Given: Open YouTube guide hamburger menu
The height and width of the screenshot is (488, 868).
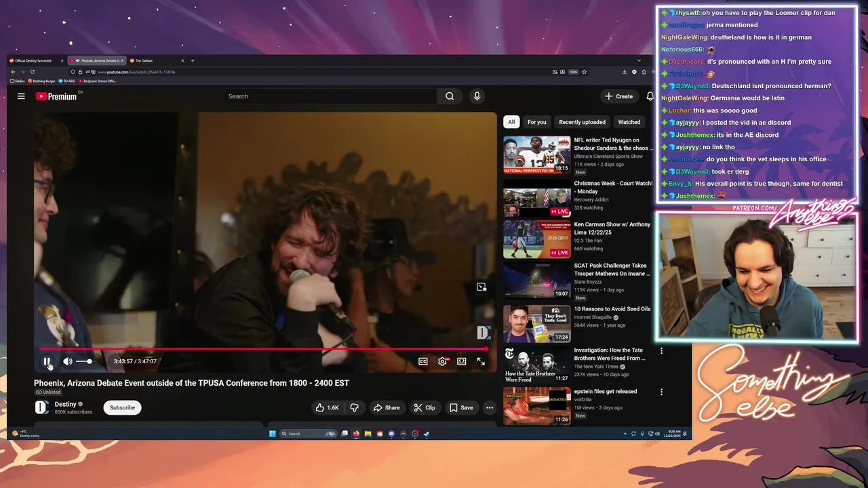Looking at the screenshot, I should pos(21,96).
